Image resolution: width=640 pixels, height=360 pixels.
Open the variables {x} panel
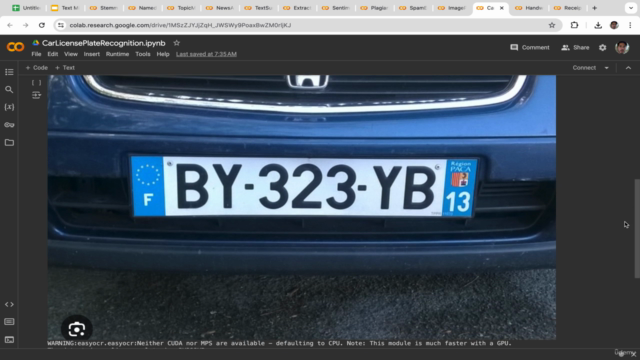point(9,107)
